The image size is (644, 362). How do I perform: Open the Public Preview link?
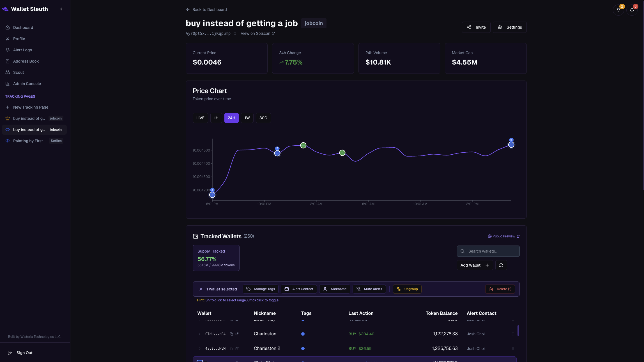[503, 236]
